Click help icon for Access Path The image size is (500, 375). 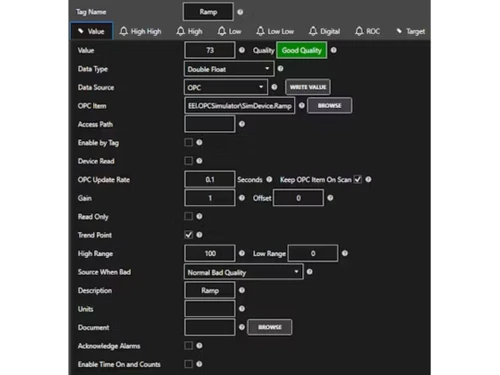pyautogui.click(x=242, y=124)
